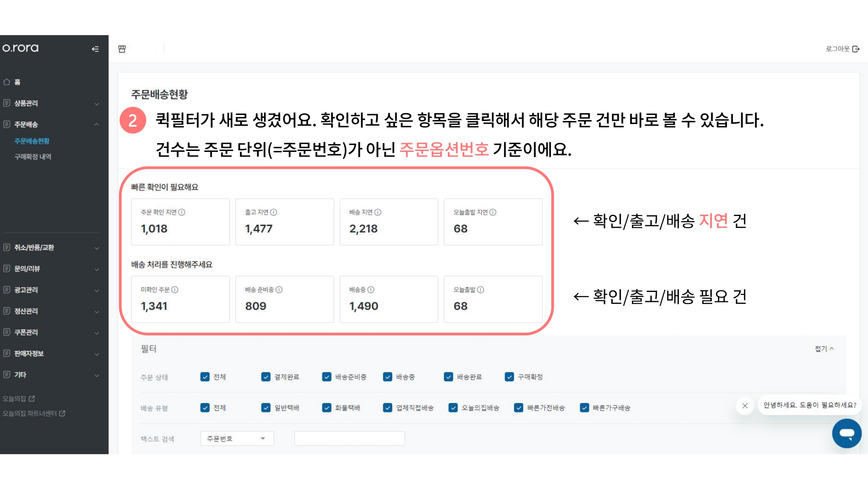
Task: Click the 문의/리뷰 document icon
Action: coord(7,269)
